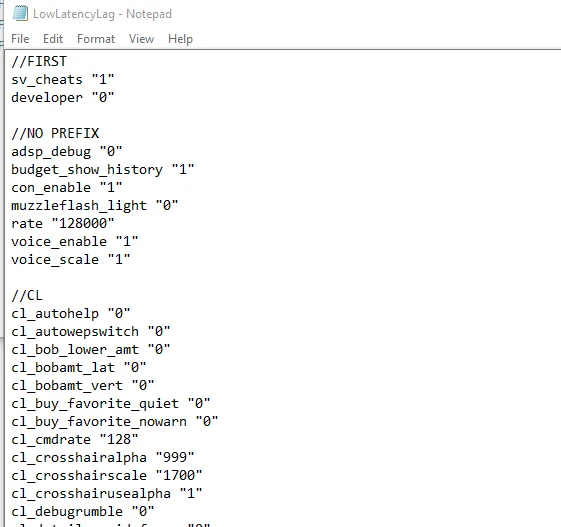Viewport: 561px width, 527px height.
Task: Click the LowLatencyLag - Notepad window title
Action: click(102, 14)
